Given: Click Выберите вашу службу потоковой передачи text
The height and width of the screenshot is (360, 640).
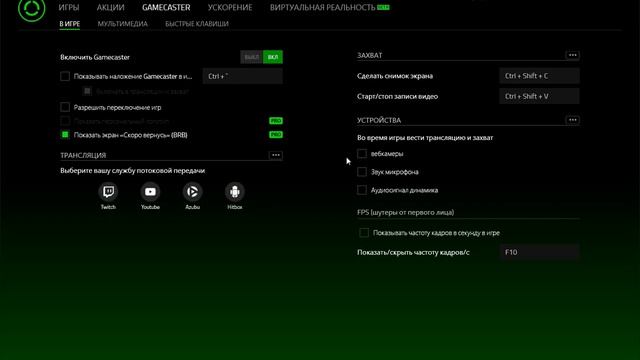Looking at the screenshot, I should click(133, 171).
